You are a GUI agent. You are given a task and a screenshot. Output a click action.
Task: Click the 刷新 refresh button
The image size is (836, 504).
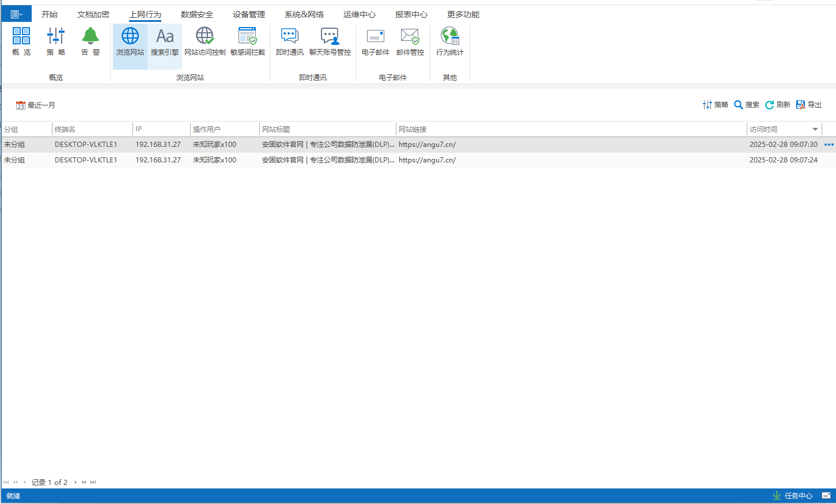point(778,105)
